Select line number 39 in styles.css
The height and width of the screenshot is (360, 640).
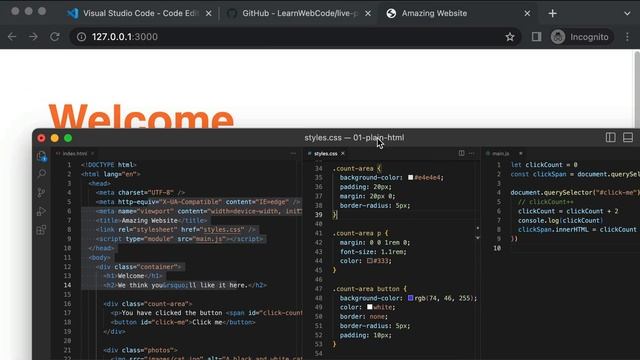tap(318, 215)
